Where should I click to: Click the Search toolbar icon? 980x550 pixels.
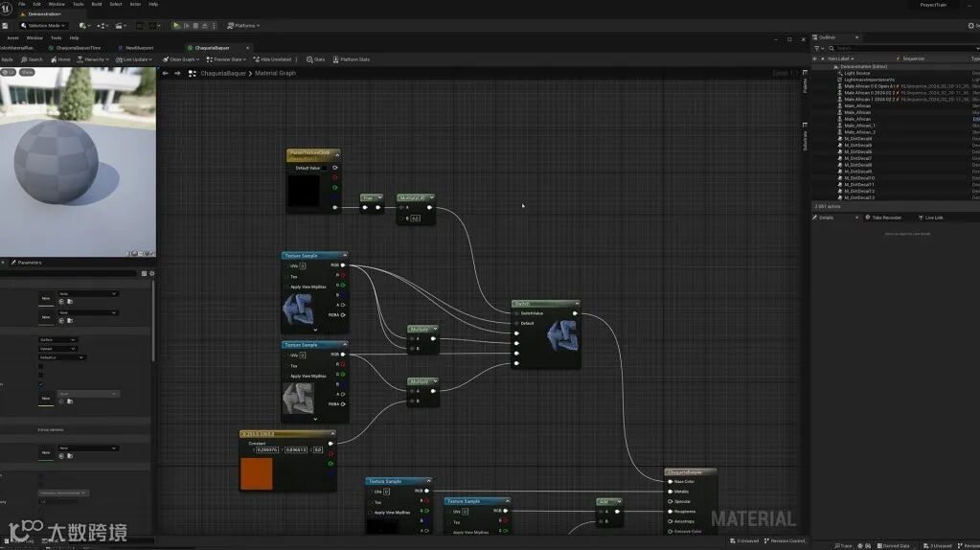32,59
